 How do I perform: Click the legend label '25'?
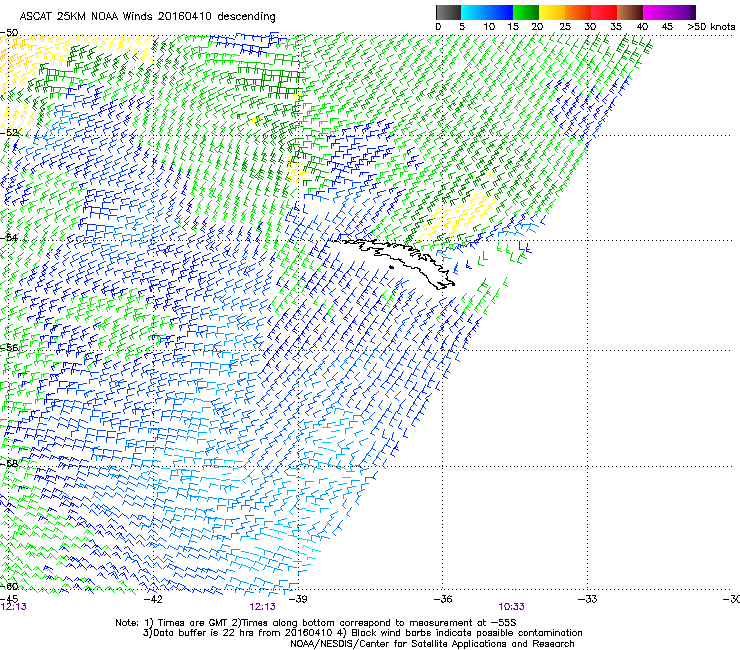pos(565,26)
